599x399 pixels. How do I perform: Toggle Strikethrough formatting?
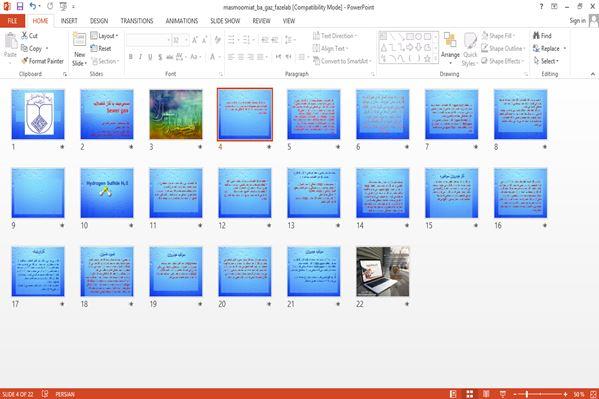tap(170, 57)
